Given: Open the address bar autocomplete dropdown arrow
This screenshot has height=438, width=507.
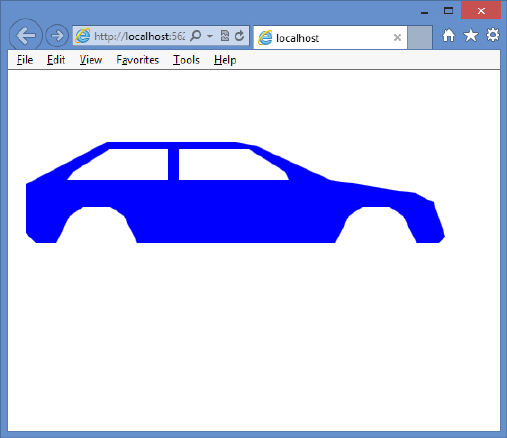Looking at the screenshot, I should [210, 36].
